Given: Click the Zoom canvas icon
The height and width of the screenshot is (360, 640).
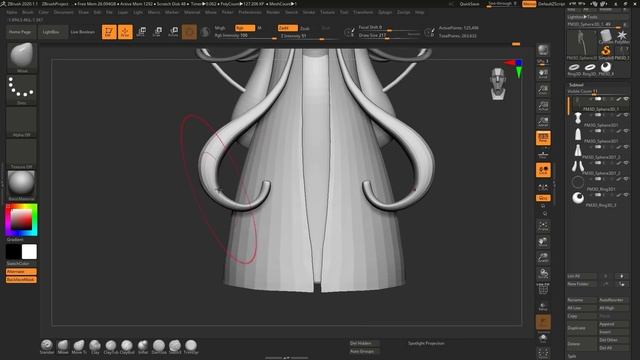Looking at the screenshot, I should (543, 90).
